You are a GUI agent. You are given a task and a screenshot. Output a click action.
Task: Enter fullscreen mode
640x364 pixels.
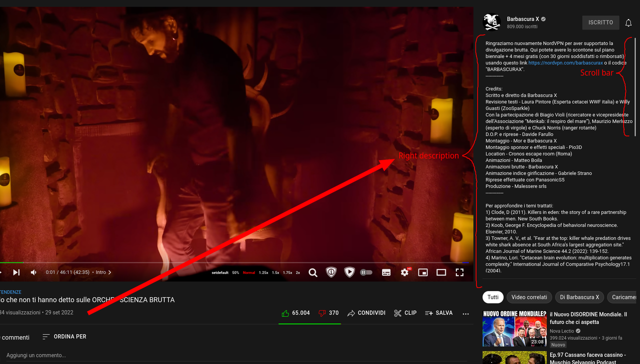pos(459,272)
